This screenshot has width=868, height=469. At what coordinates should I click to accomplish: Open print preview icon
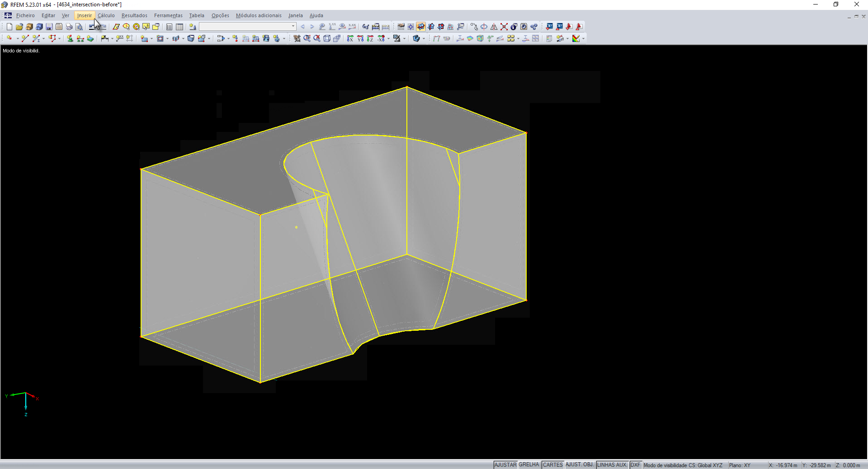coord(79,27)
